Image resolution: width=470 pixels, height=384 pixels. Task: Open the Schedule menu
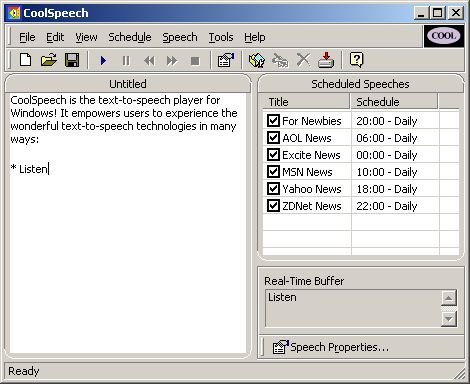pyautogui.click(x=130, y=37)
